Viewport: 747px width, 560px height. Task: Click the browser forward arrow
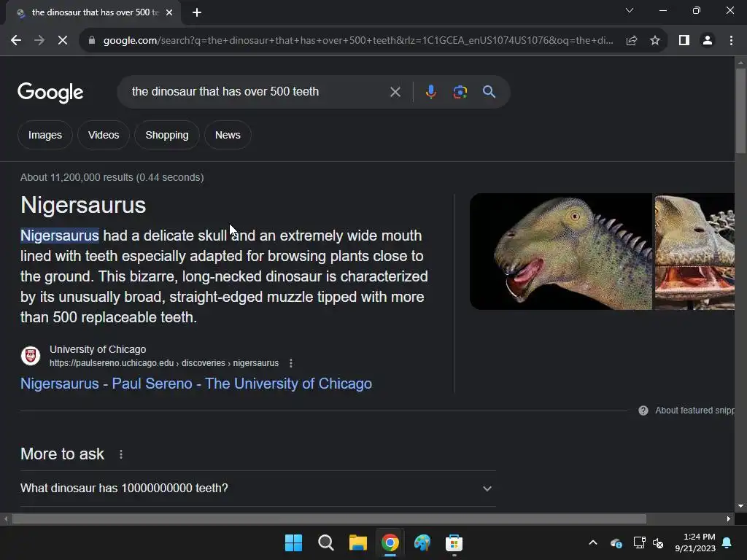tap(39, 41)
